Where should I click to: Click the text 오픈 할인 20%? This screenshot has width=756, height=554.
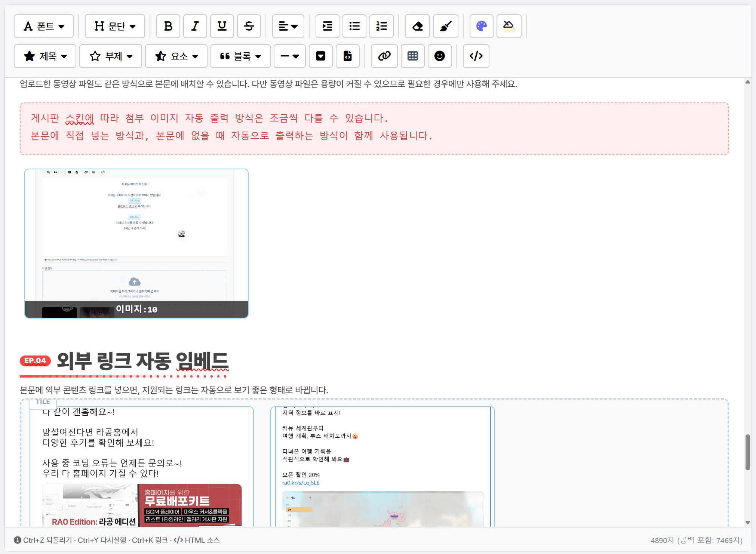pos(301,475)
